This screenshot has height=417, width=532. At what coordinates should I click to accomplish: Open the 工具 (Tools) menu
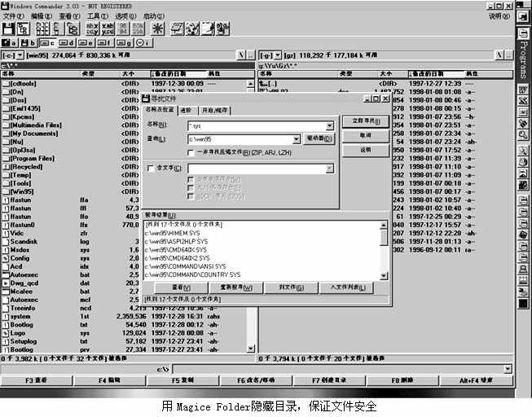[97, 16]
